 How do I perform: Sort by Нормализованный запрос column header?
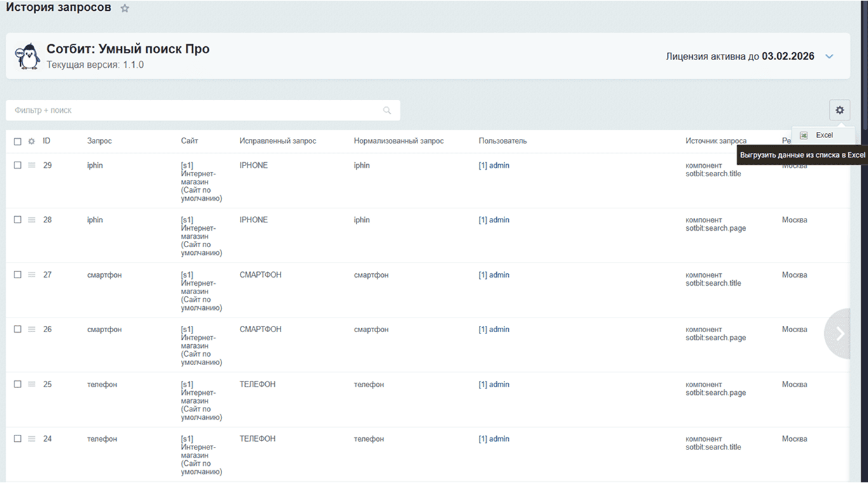(398, 141)
